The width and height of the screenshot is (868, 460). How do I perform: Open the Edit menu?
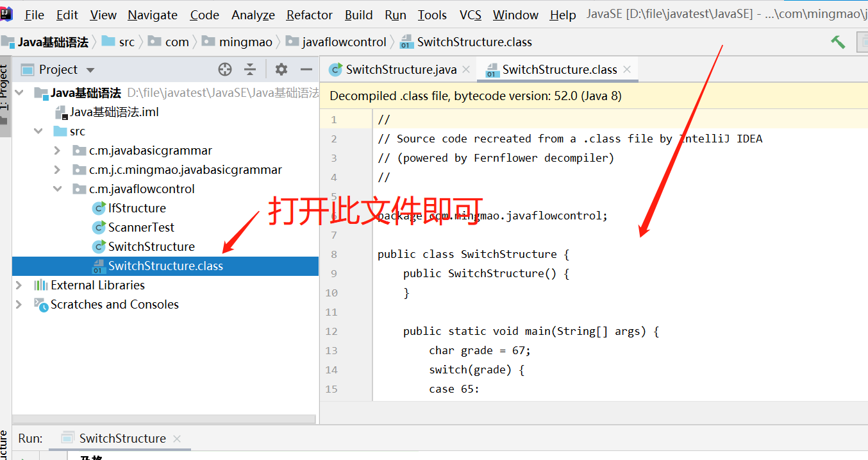click(x=67, y=15)
